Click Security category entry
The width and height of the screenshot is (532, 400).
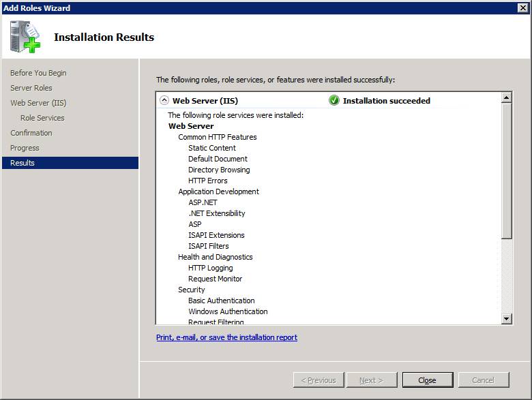tap(192, 290)
